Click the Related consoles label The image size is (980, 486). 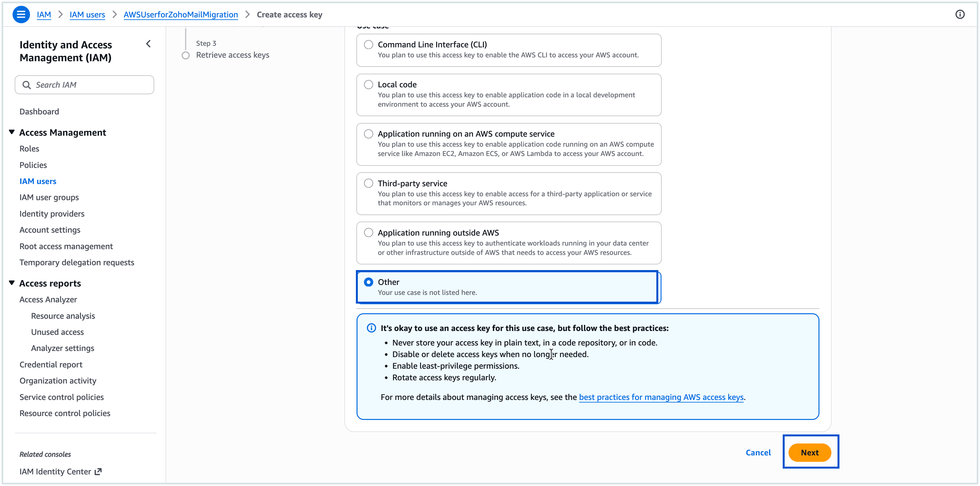click(45, 454)
